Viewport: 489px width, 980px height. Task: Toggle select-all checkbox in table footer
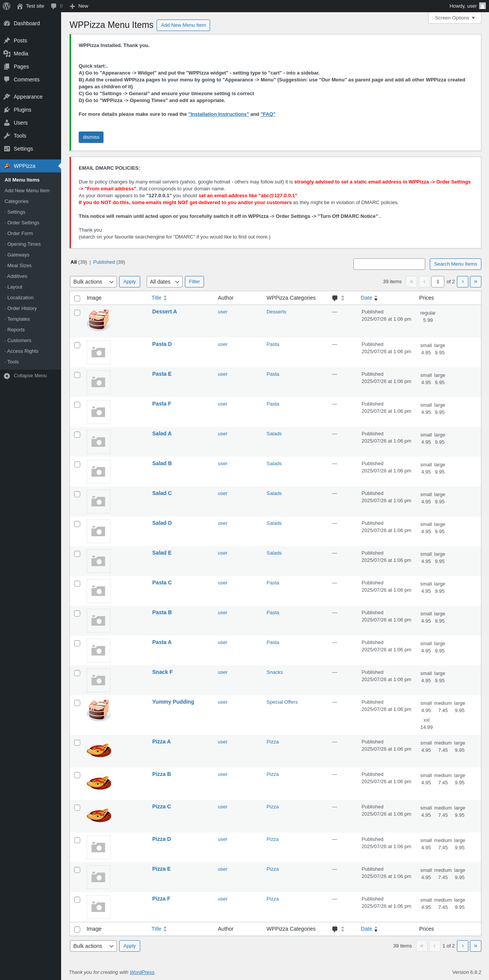tap(77, 930)
